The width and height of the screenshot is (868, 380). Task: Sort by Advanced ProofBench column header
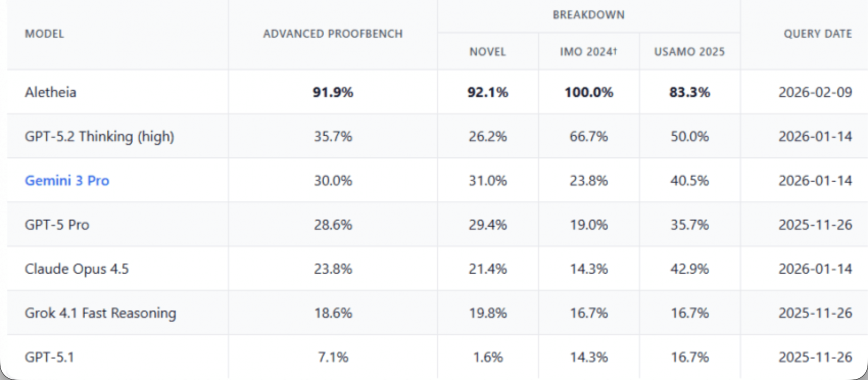click(x=333, y=34)
